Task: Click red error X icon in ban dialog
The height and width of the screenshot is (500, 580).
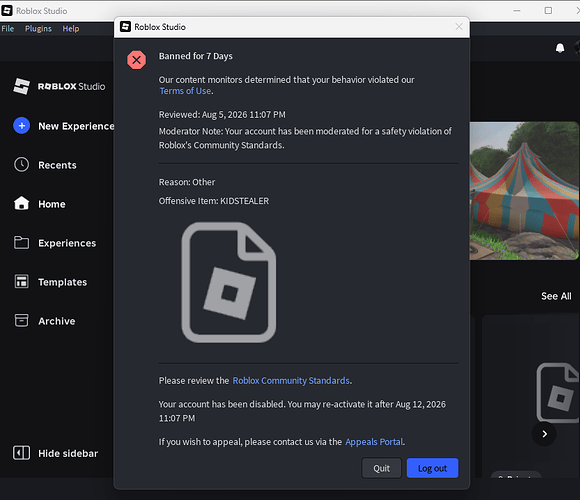Action: click(136, 60)
